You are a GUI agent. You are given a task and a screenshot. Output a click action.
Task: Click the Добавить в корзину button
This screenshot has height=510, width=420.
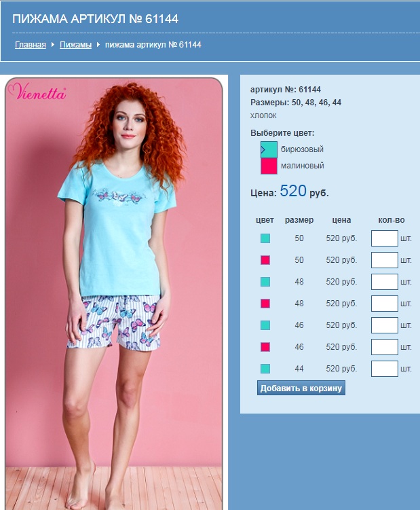click(301, 388)
